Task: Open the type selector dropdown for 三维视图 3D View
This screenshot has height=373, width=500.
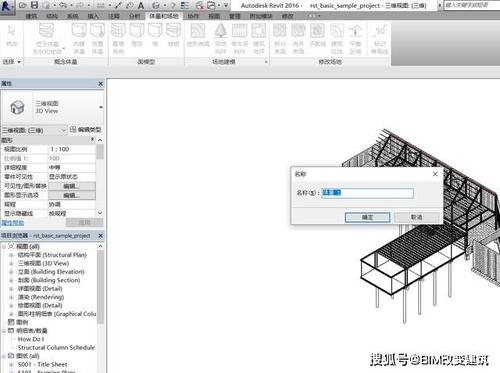Action: (x=101, y=107)
